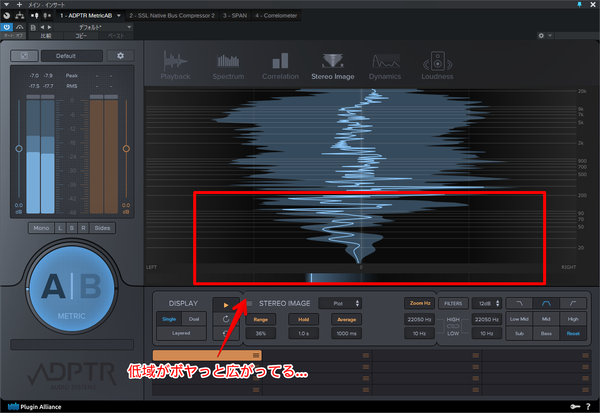The width and height of the screenshot is (600, 413).
Task: Select the high-pass filter shape
Action: click(573, 304)
